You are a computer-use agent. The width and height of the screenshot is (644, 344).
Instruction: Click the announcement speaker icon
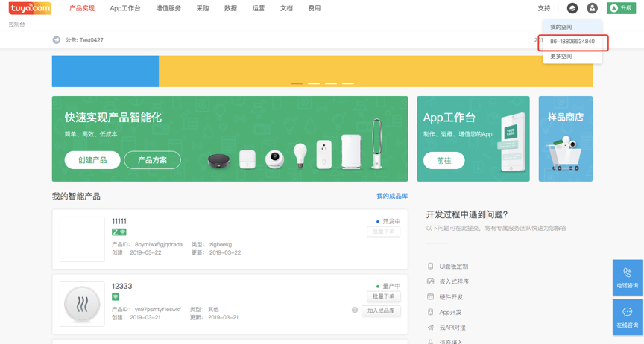click(56, 39)
